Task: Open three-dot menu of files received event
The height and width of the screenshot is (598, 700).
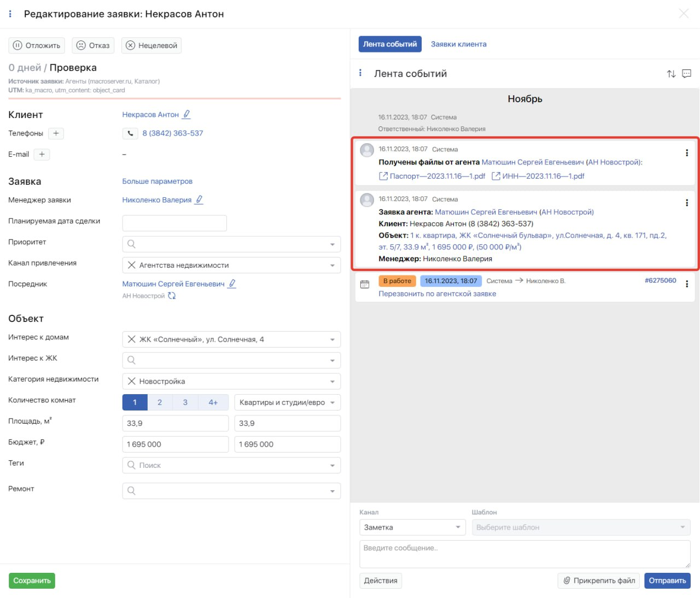Action: pyautogui.click(x=687, y=153)
